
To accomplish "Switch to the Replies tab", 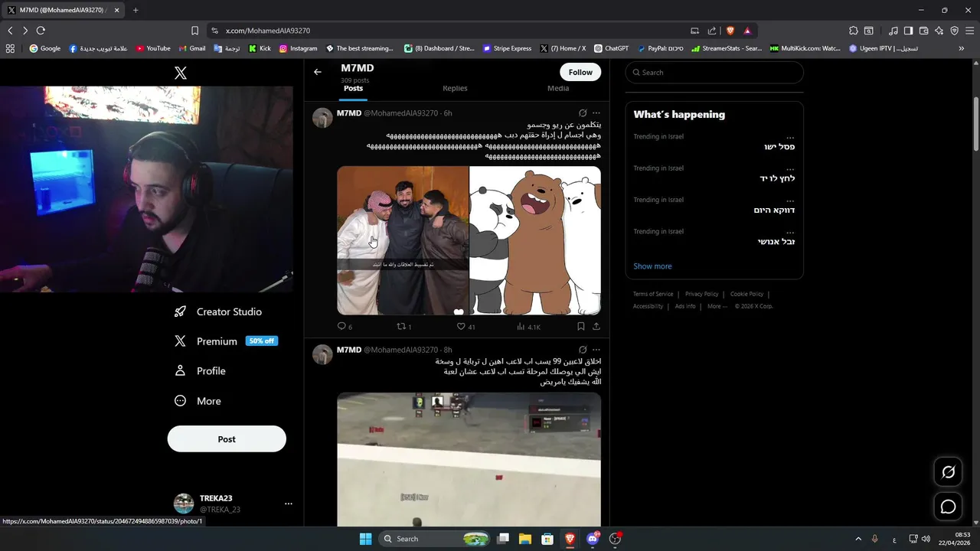I will (455, 88).
